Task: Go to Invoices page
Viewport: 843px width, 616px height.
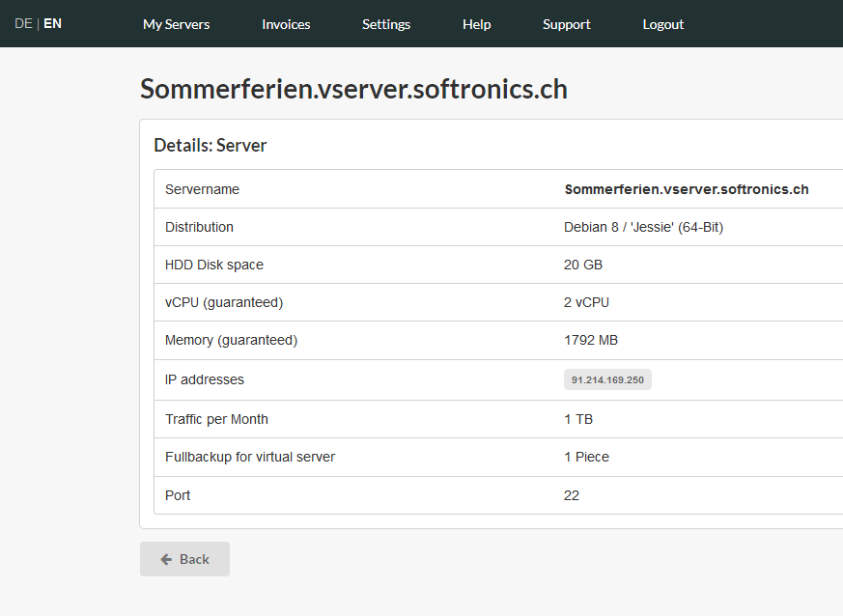Action: [286, 24]
